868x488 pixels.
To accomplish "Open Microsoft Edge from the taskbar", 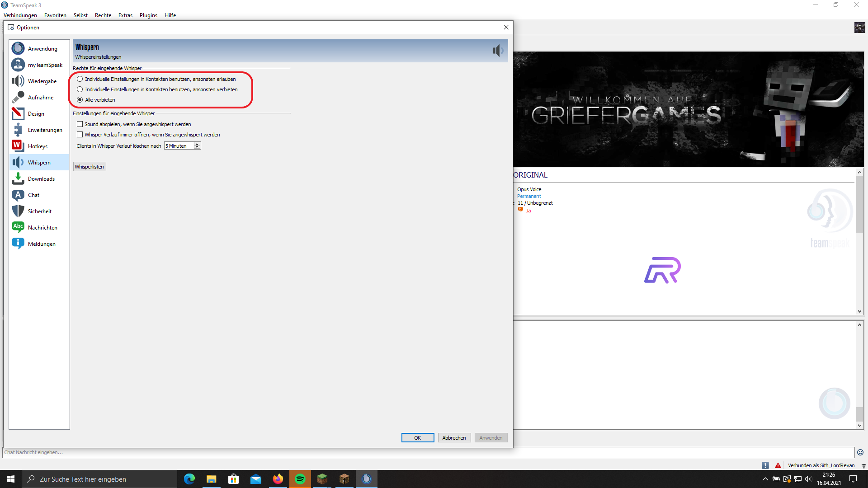I will pyautogui.click(x=189, y=479).
